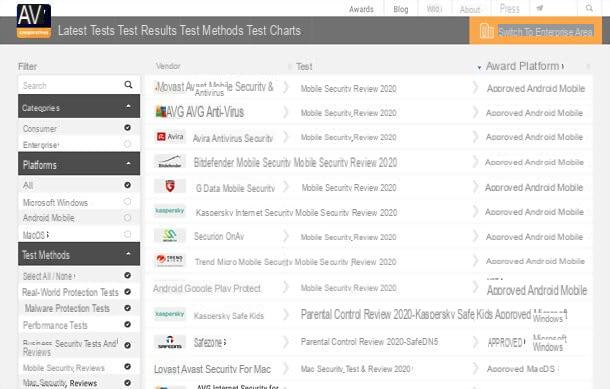Image resolution: width=610 pixels, height=389 pixels.
Task: Select MacOS platform radio
Action: tap(127, 234)
